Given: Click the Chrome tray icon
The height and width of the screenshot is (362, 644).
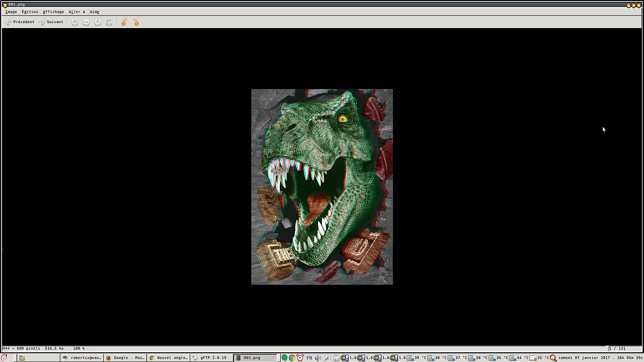Looking at the screenshot, I should coord(292,358).
